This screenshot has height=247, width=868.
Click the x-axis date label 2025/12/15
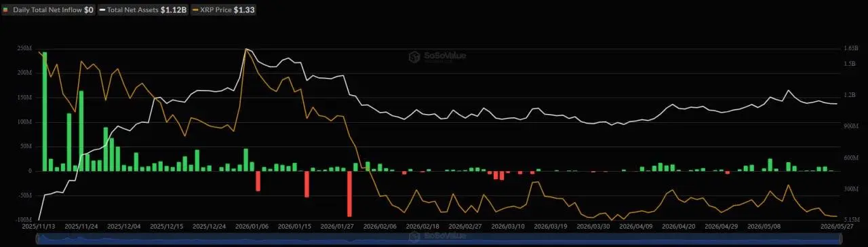tap(166, 226)
